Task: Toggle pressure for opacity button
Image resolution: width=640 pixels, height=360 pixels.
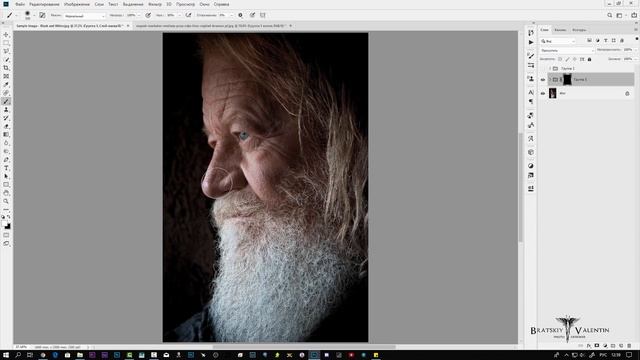Action: (148, 15)
